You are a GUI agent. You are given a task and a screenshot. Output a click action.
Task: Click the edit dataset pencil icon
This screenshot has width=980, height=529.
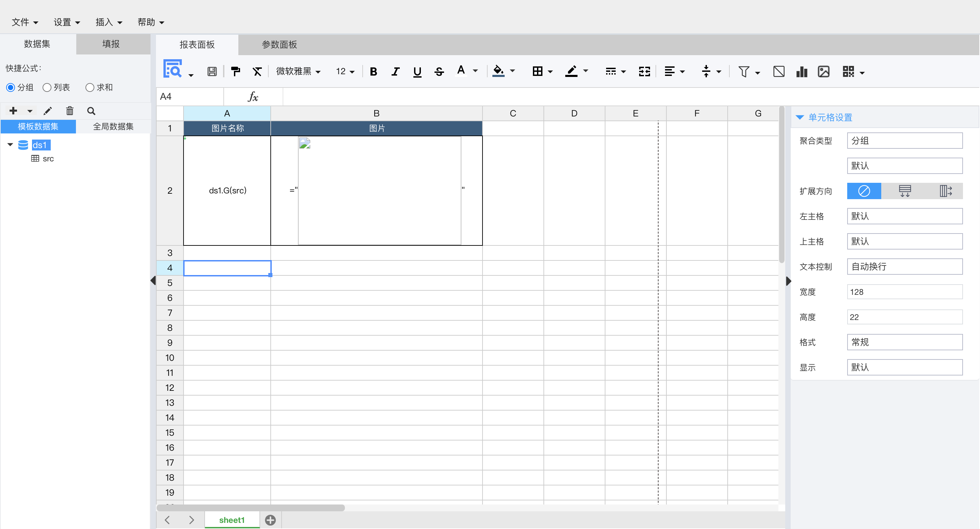coord(48,111)
